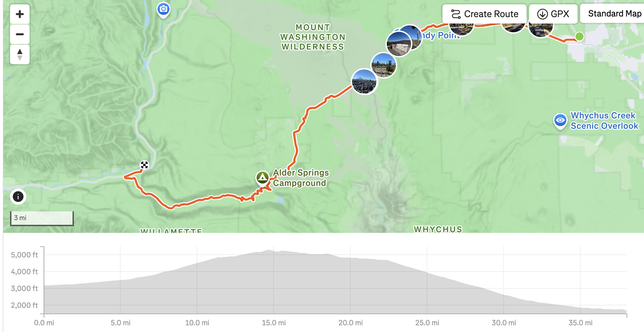Zoom out of the map
644x332 pixels.
tap(20, 34)
